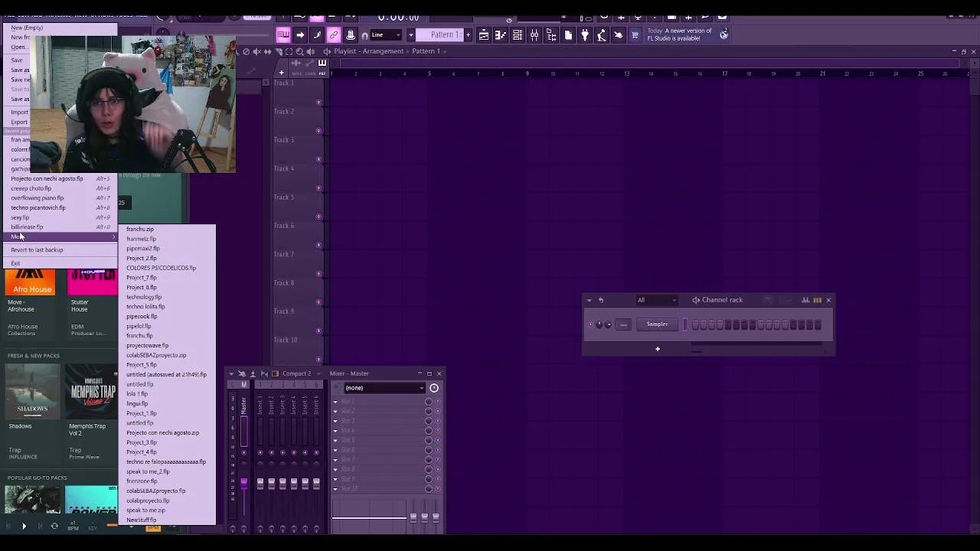This screenshot has height=551, width=980.
Task: Open the Memphis Trap Vol 2 pack
Action: tap(93, 391)
